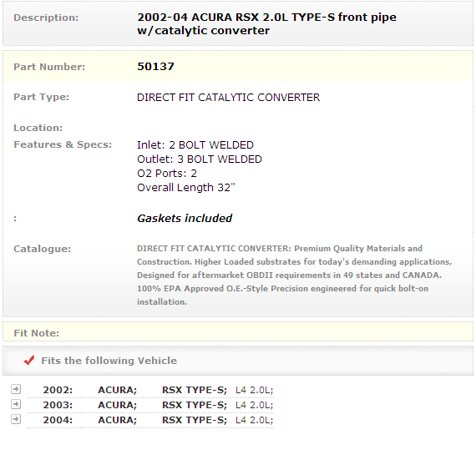Click the 2004: year cell
Screen dimensions: 476x460
[58, 420]
